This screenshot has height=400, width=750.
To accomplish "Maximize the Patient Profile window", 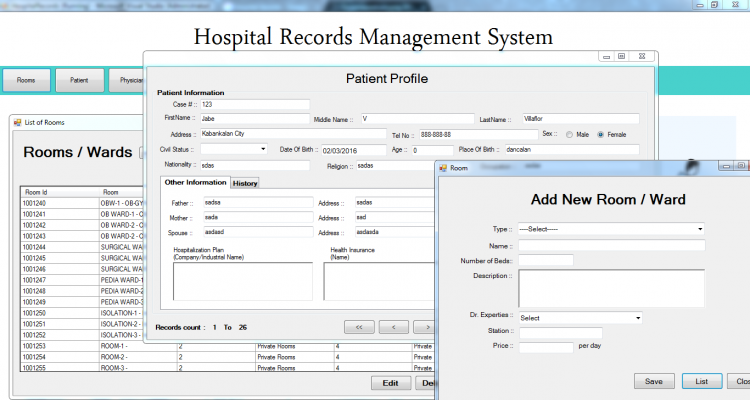I will click(x=621, y=56).
